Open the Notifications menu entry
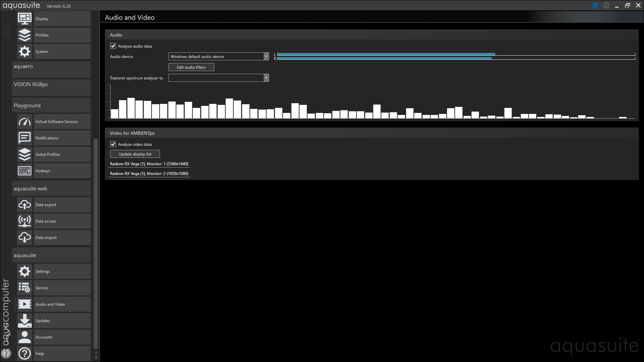This screenshot has height=362, width=644. (x=62, y=138)
